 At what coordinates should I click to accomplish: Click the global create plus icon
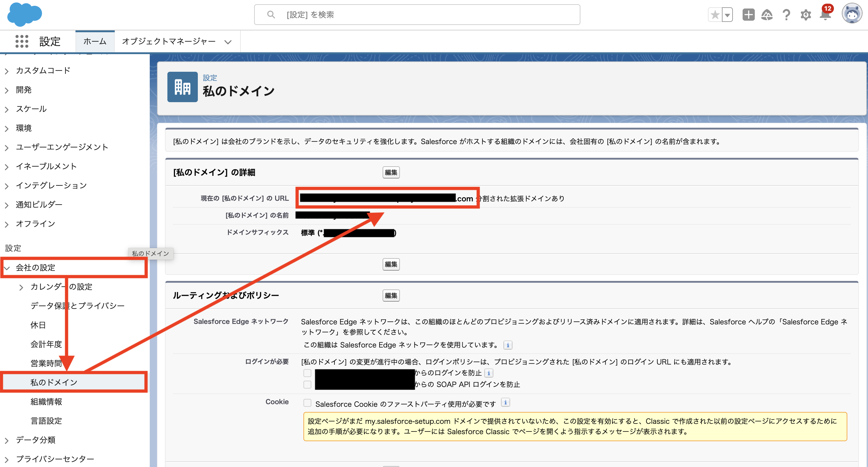click(x=748, y=15)
